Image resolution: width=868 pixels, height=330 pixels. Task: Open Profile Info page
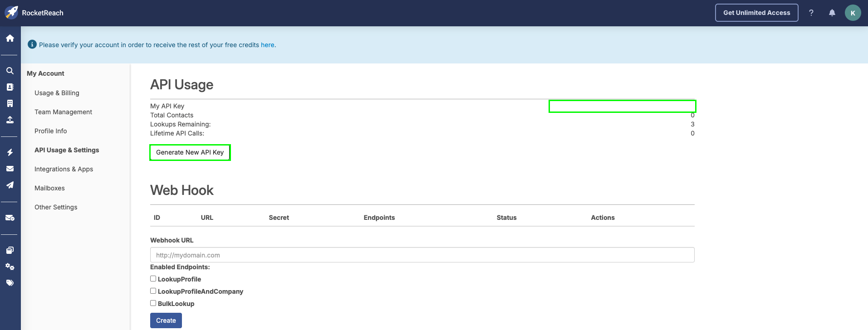click(51, 131)
